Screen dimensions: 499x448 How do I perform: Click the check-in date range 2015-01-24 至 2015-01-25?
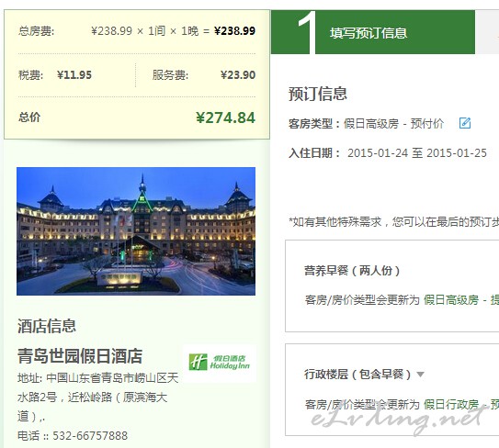(417, 153)
